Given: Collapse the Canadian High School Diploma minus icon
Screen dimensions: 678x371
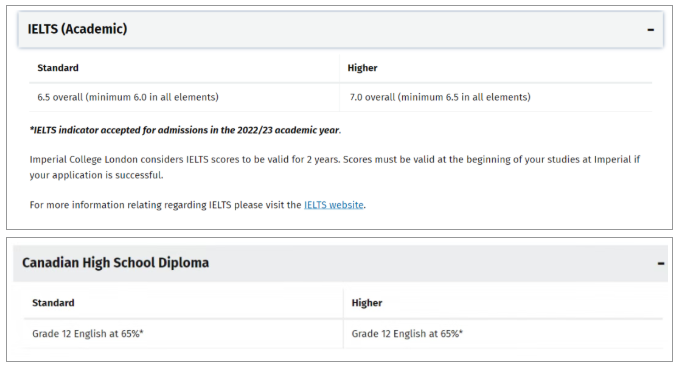Looking at the screenshot, I should click(x=661, y=263).
